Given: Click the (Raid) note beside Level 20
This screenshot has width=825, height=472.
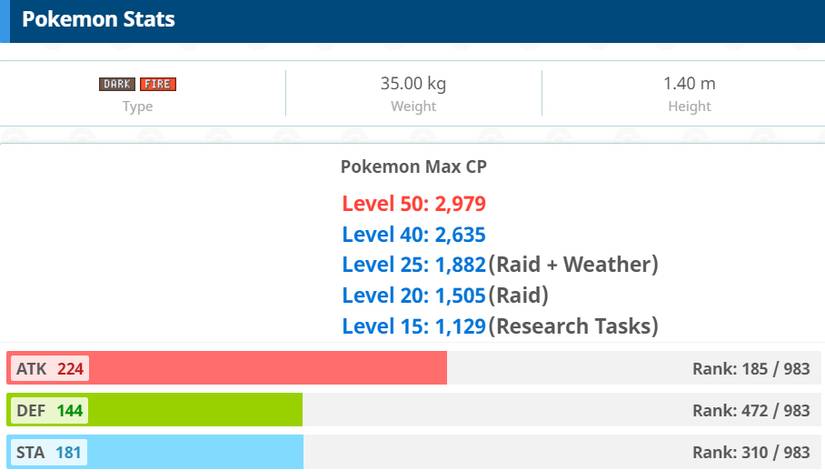Looking at the screenshot, I should (x=518, y=296).
